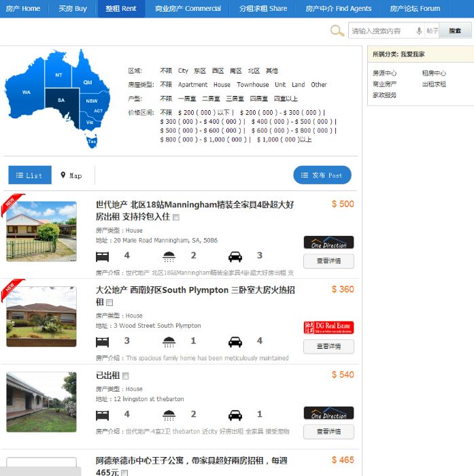The height and width of the screenshot is (476, 474).
Task: Click the magnifier search icon
Action: 337,31
